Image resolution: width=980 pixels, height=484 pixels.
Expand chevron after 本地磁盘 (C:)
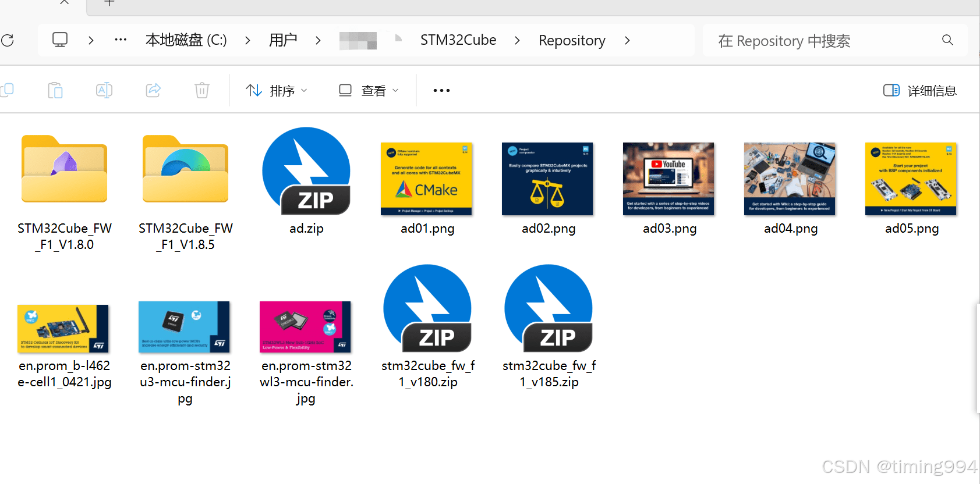[x=247, y=40]
